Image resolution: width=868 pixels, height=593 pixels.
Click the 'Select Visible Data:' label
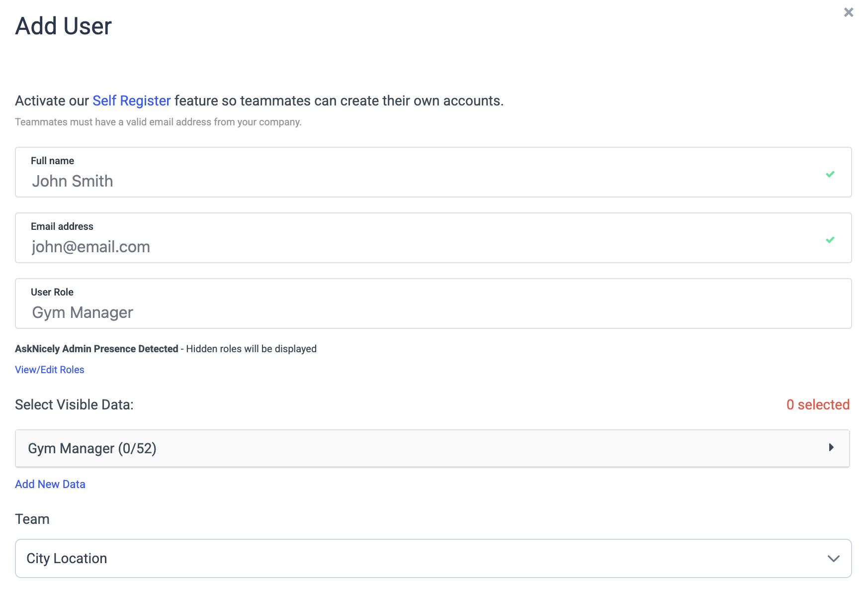pyautogui.click(x=74, y=404)
